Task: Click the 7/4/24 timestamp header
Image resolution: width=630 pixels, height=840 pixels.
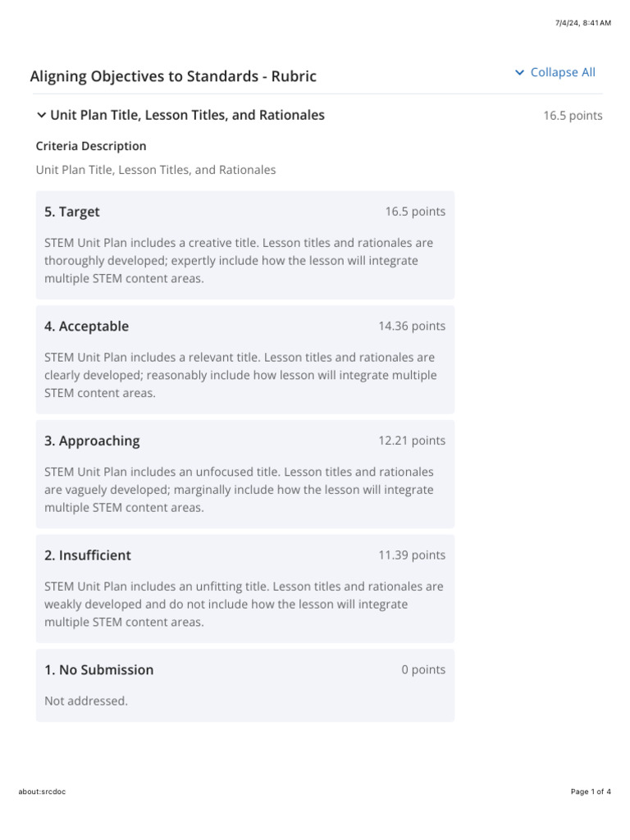Action: coord(583,23)
